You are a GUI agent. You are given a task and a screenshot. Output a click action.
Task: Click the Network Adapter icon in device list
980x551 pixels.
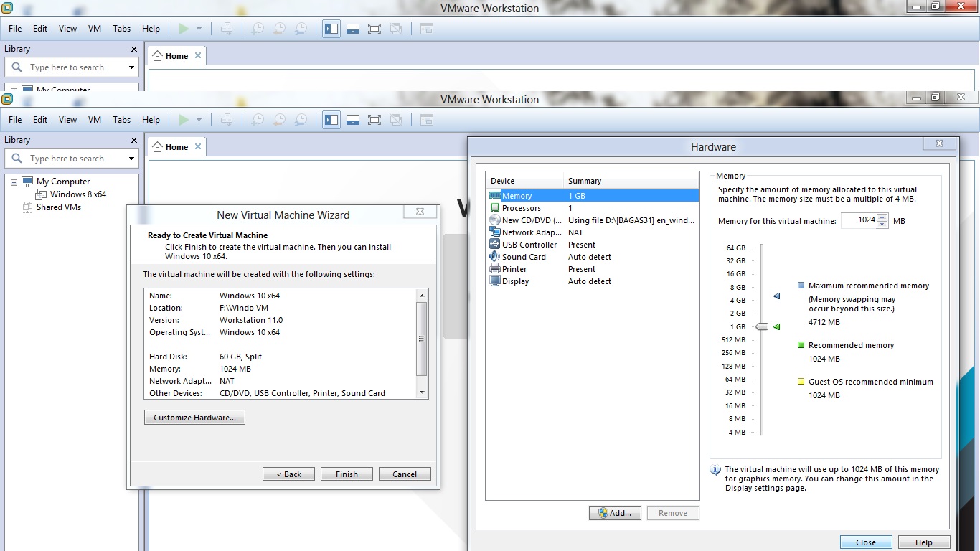pyautogui.click(x=495, y=232)
